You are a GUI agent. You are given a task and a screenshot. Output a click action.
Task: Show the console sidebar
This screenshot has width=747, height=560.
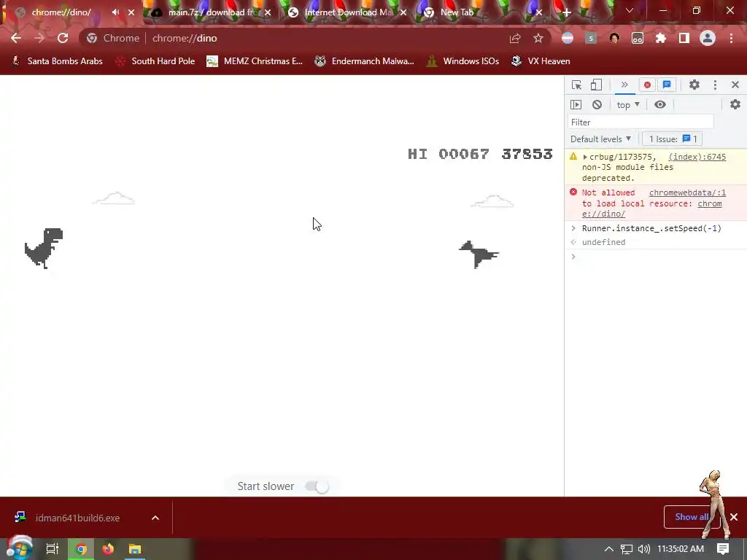[x=576, y=105]
